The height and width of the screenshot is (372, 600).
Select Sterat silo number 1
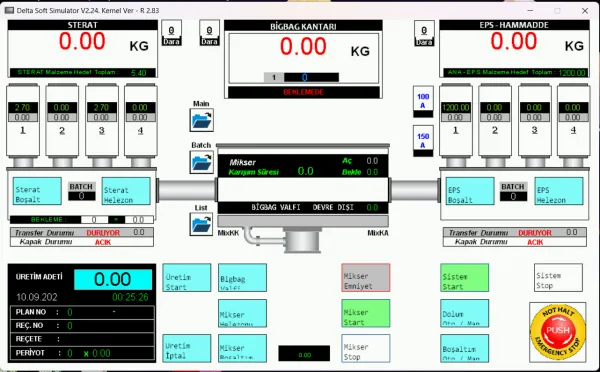tap(23, 120)
